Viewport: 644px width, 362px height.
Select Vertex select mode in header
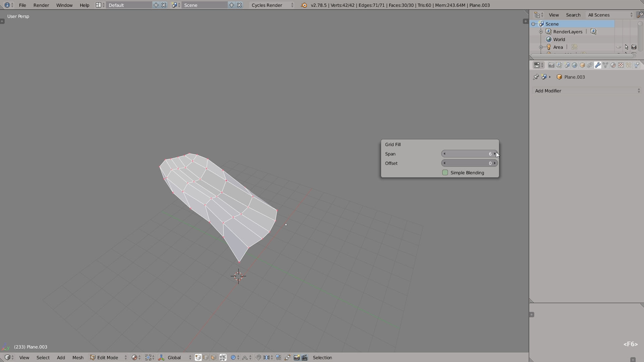(x=198, y=358)
